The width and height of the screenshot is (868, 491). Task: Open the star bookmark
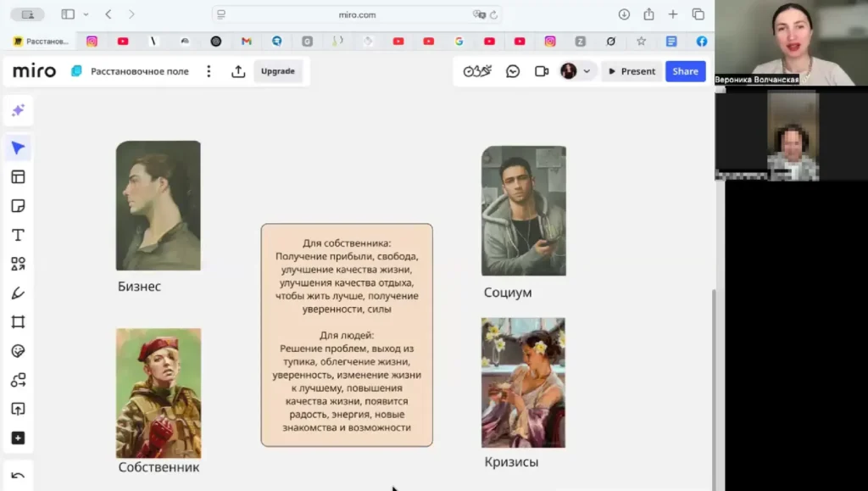coord(641,41)
